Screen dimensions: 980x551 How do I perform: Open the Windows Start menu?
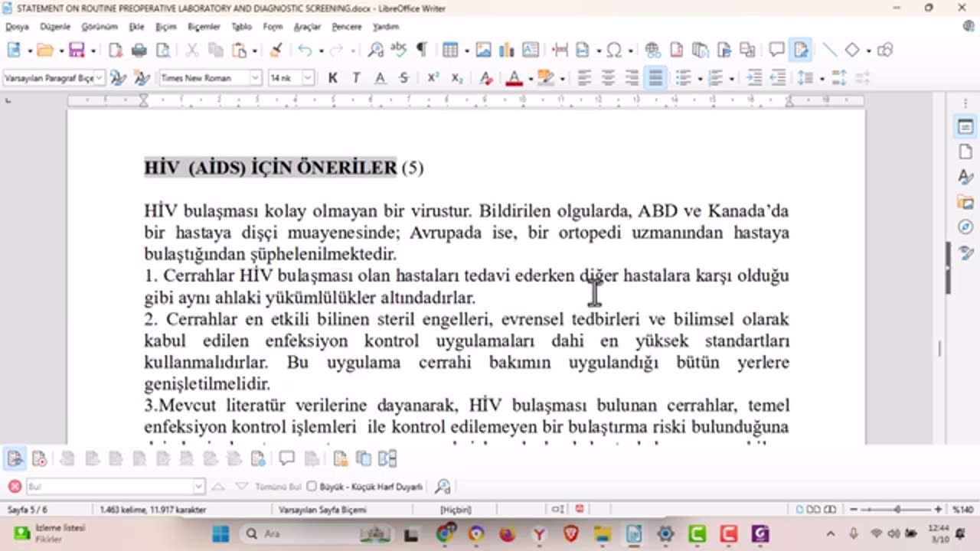tap(220, 533)
